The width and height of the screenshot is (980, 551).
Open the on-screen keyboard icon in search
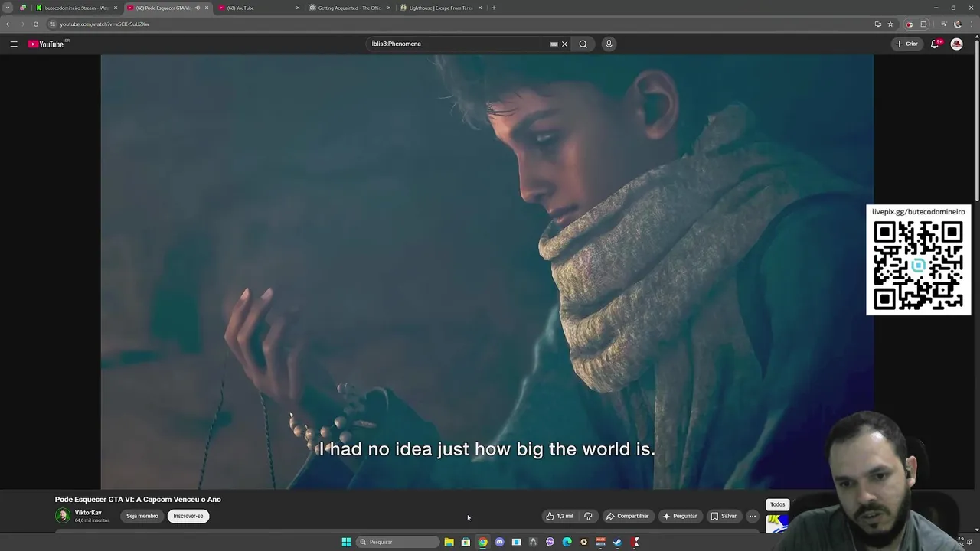pos(554,44)
